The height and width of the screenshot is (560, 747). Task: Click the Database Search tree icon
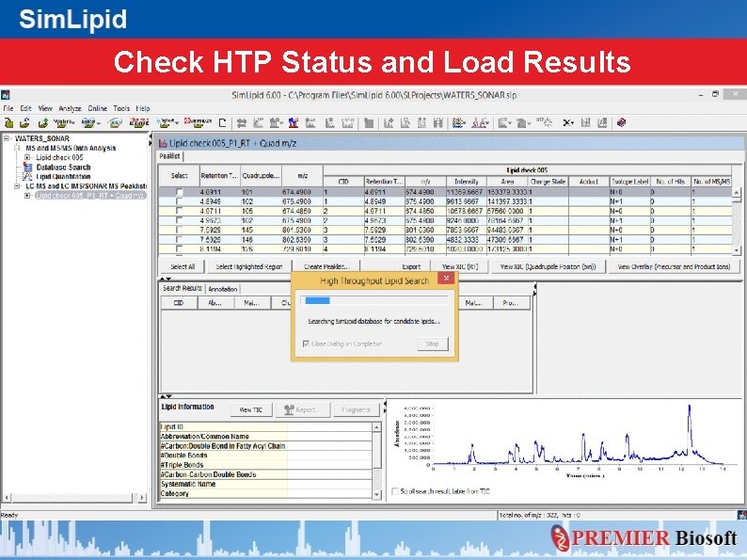(x=27, y=168)
